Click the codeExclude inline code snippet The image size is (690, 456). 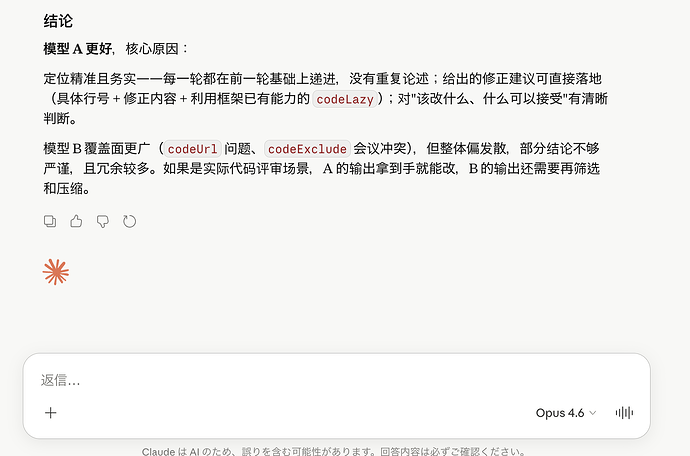coord(307,149)
